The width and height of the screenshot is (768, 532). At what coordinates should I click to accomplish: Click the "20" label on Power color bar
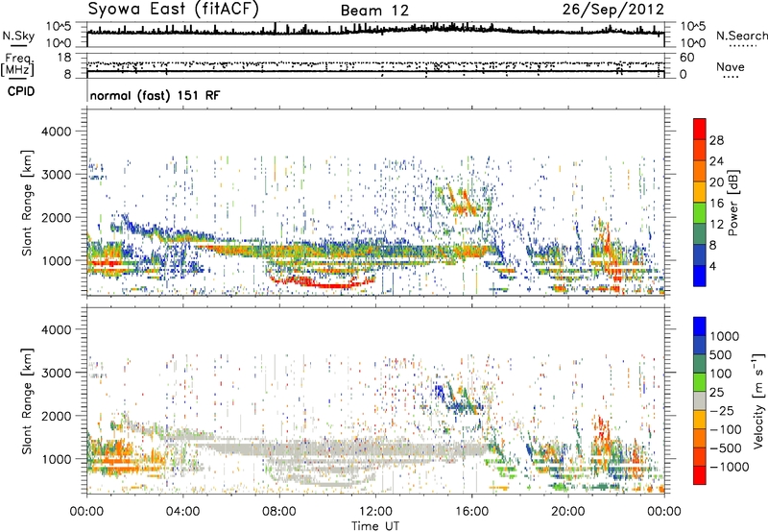[x=716, y=182]
